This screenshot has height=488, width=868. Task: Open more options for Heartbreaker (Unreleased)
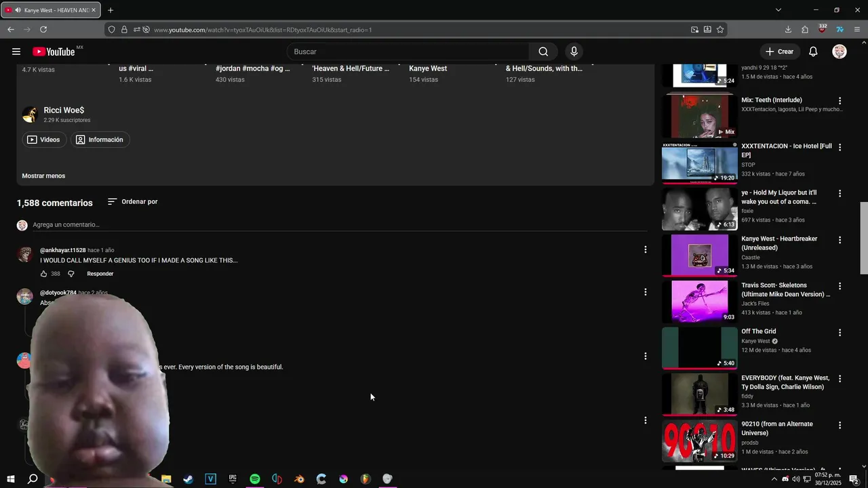tap(840, 240)
